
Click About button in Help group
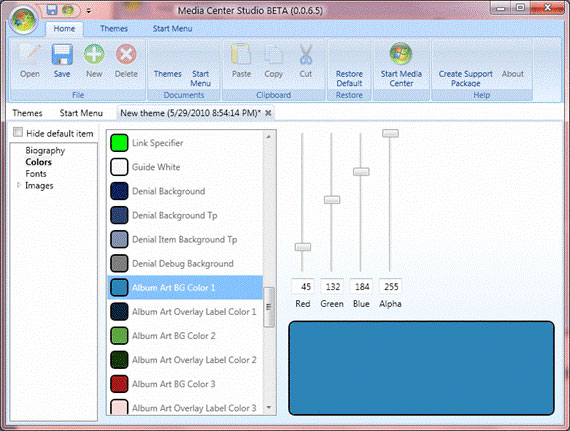[x=513, y=74]
